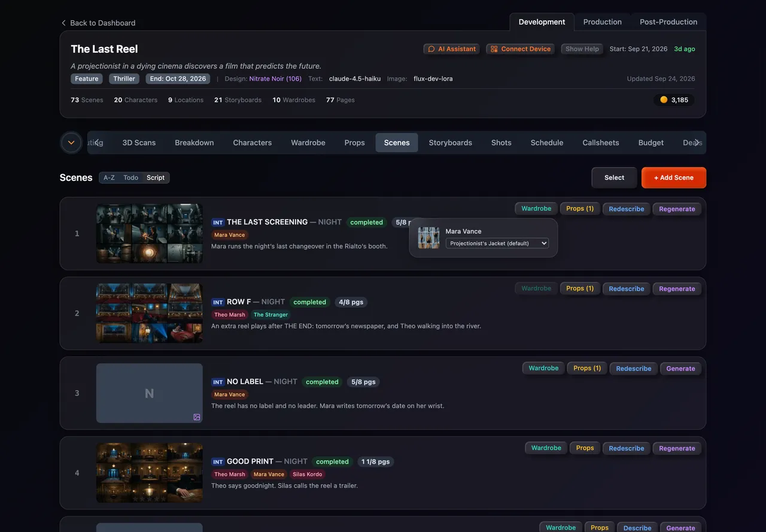
Task: Click the Thriller genre tag
Action: click(124, 78)
